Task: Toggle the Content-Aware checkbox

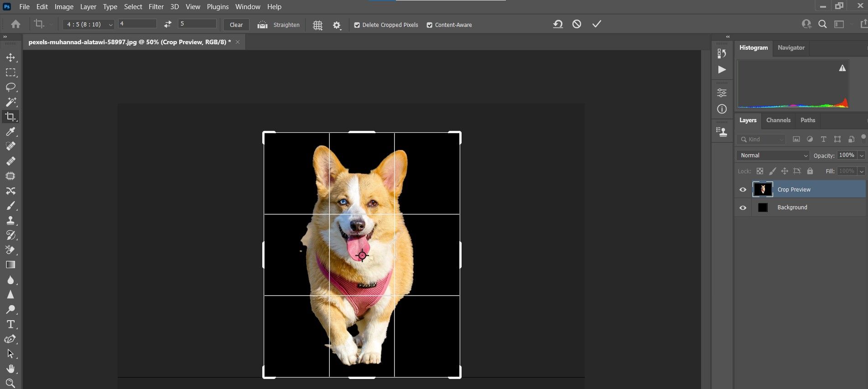Action: click(430, 25)
